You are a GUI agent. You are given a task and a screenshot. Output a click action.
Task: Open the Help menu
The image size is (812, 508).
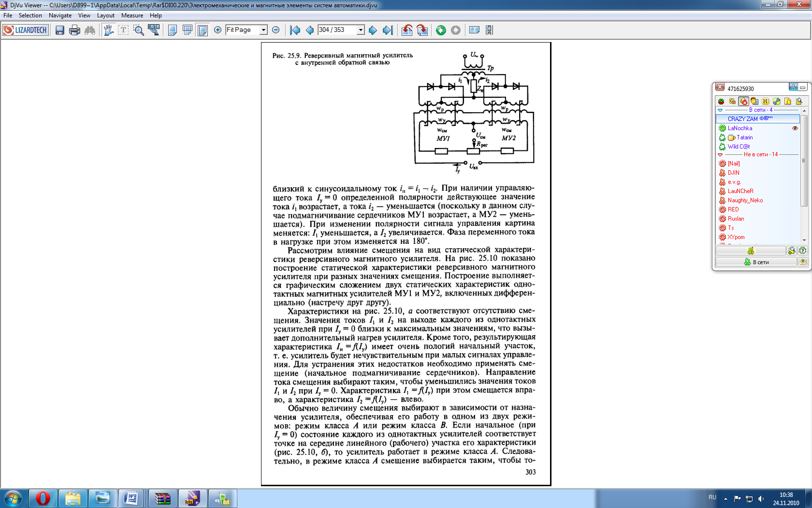[x=156, y=15]
